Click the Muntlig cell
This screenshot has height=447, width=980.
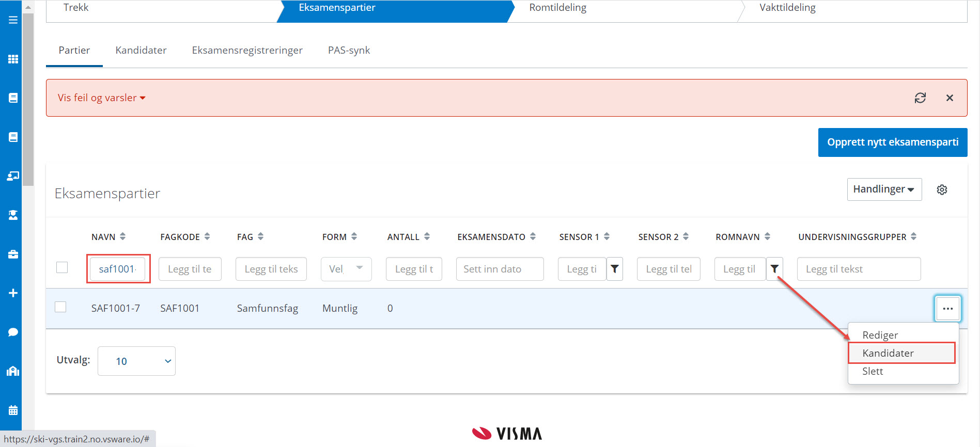click(340, 308)
